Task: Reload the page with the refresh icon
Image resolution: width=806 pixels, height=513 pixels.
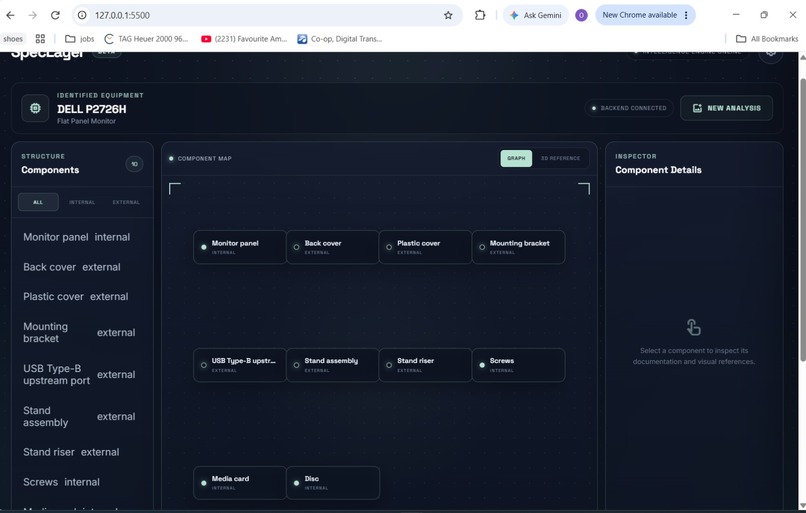Action: (56, 15)
